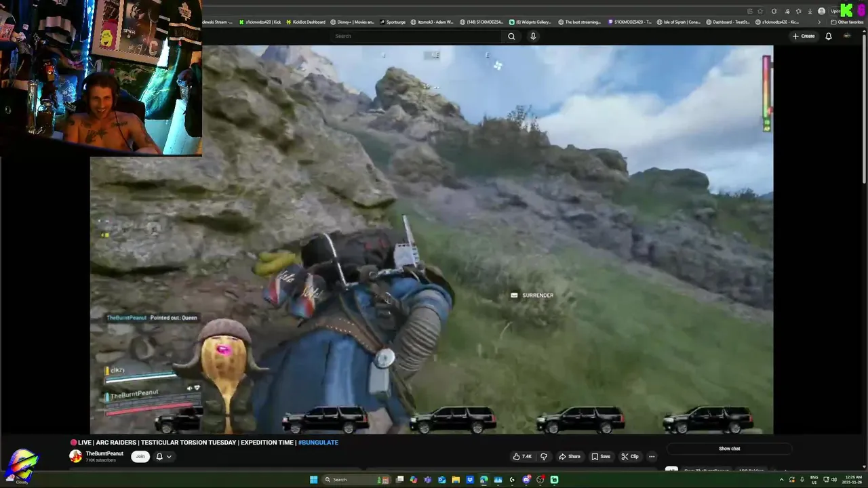The width and height of the screenshot is (868, 488).
Task: Click the Windows taskbar Search box
Action: (x=355, y=480)
